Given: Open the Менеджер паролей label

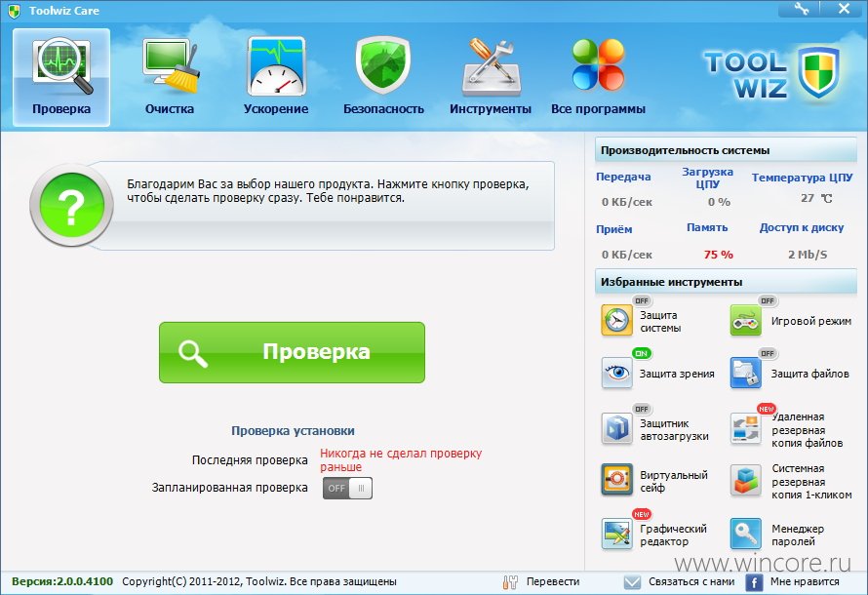Looking at the screenshot, I should pyautogui.click(x=798, y=535).
